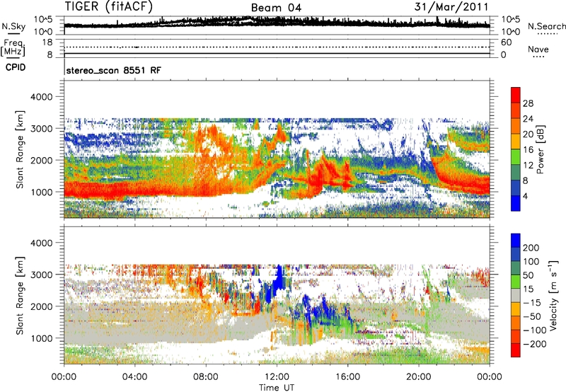Select yellow segment of Power color bar
Screen dimensions: 566x392
click(516, 142)
